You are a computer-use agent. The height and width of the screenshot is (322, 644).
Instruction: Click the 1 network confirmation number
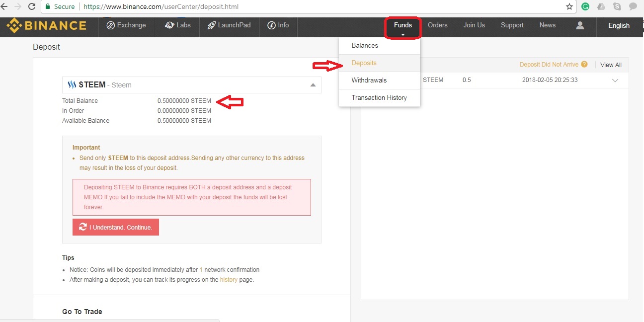tap(201, 270)
